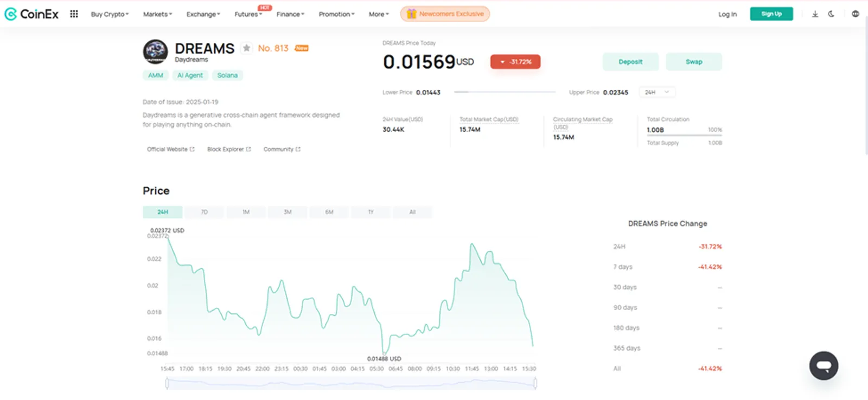Viewport: 868px width, 400px height.
Task: Open the 24H price range dropdown
Action: tap(657, 92)
